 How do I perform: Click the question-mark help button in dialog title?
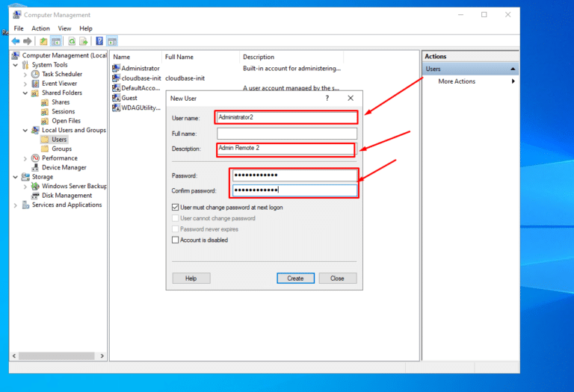[327, 98]
